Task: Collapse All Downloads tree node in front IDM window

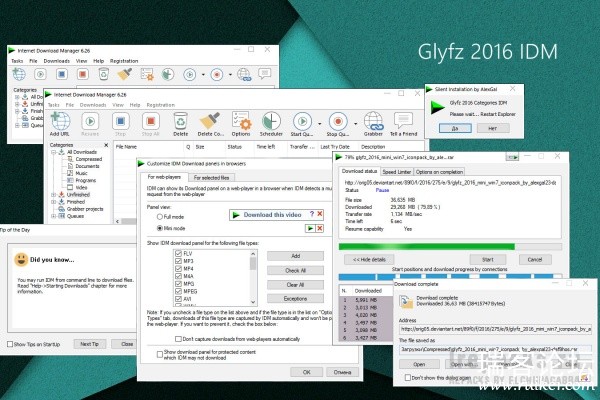Action: tap(54, 152)
